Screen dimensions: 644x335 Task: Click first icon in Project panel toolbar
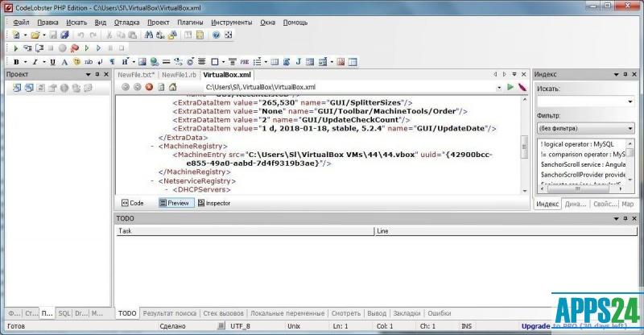coord(17,88)
